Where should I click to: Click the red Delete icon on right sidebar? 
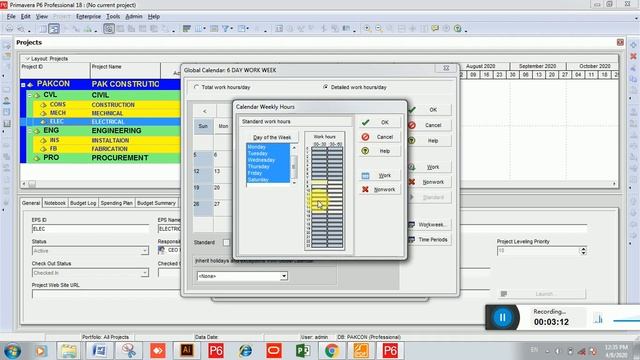(x=633, y=56)
